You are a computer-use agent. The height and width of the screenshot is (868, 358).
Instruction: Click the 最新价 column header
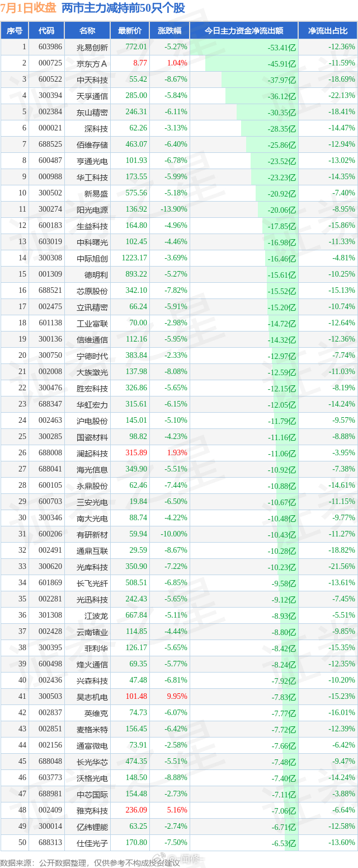pos(130,31)
